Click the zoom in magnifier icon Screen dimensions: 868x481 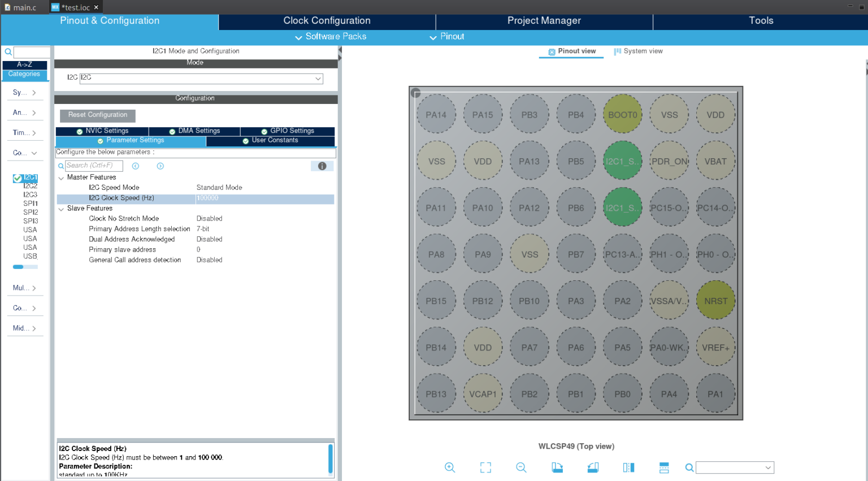click(x=450, y=467)
